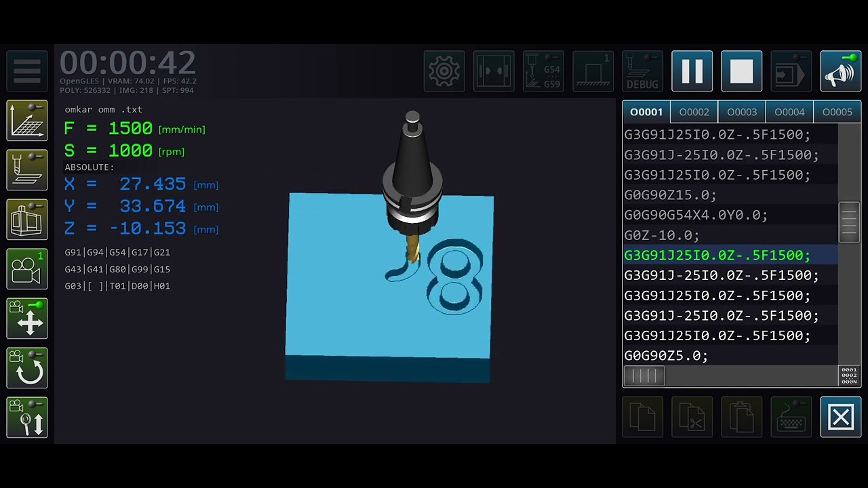
Task: Select the G0G90Z15.0; code line
Action: pos(730,195)
